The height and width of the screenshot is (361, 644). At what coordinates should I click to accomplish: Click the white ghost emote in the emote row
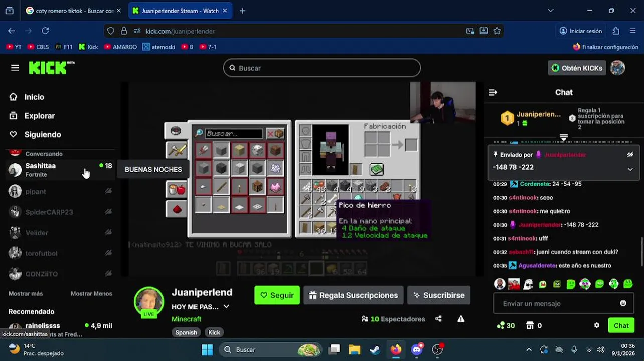point(528,284)
